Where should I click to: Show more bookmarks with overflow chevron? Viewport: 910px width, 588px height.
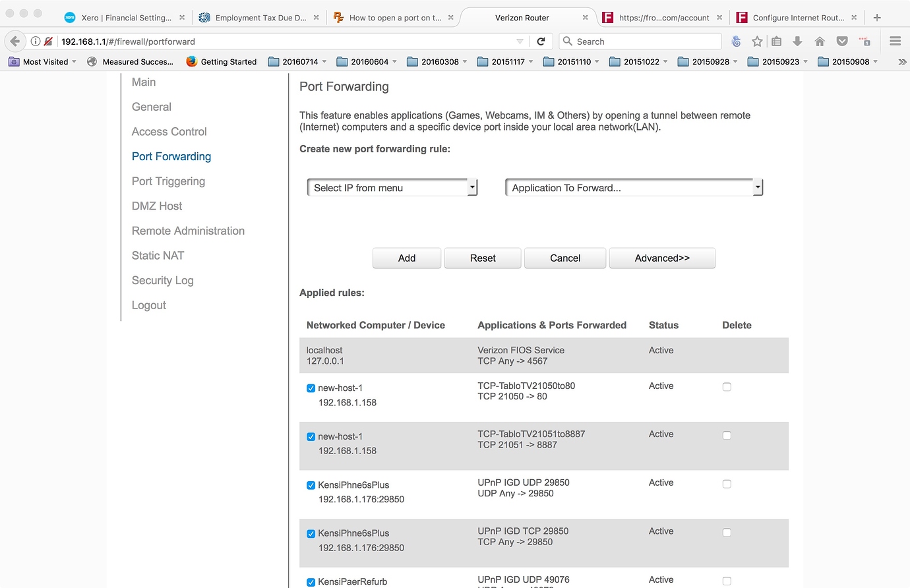902,62
